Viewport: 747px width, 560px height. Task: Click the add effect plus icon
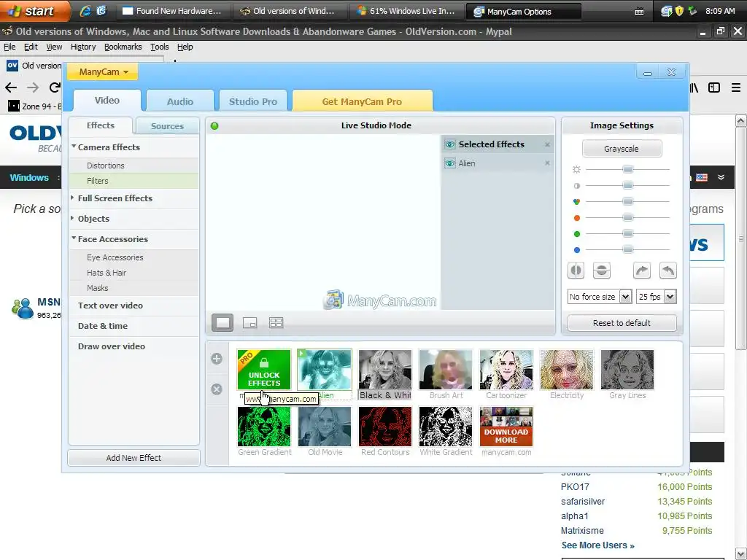click(x=216, y=359)
